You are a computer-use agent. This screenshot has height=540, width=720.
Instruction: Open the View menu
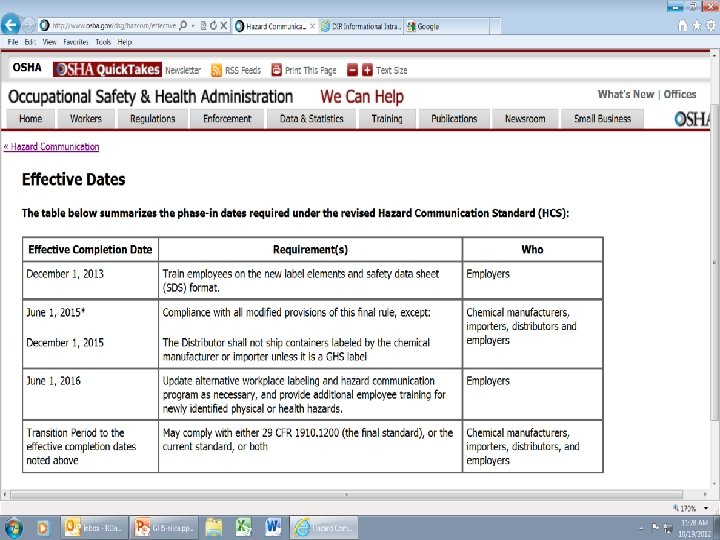(x=49, y=42)
